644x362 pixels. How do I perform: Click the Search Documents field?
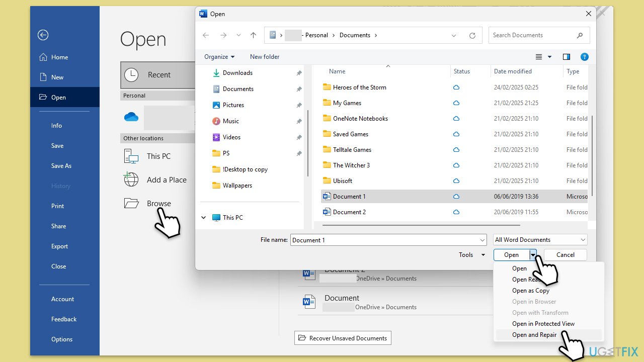tap(539, 35)
